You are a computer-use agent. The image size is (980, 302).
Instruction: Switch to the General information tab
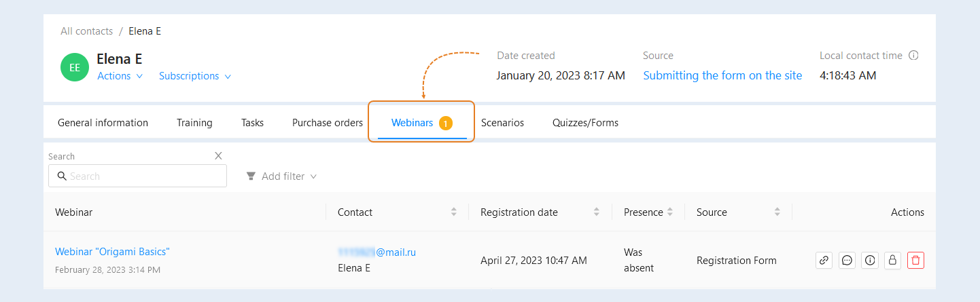click(x=103, y=123)
